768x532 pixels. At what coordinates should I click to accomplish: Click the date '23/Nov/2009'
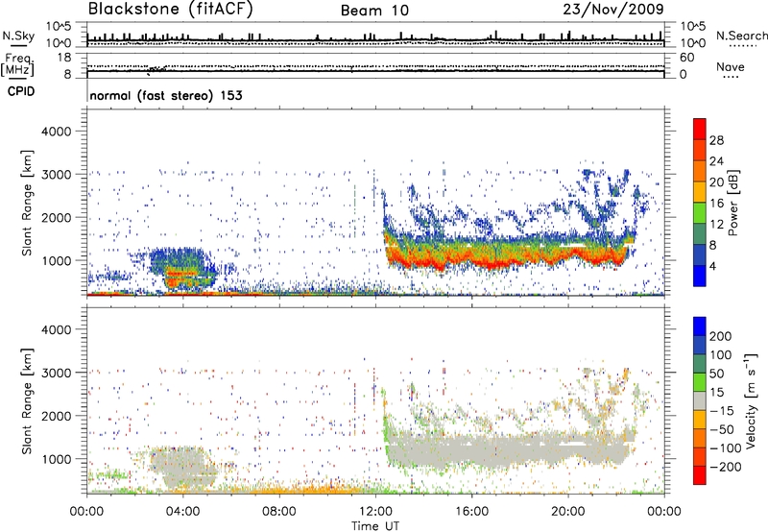613,9
